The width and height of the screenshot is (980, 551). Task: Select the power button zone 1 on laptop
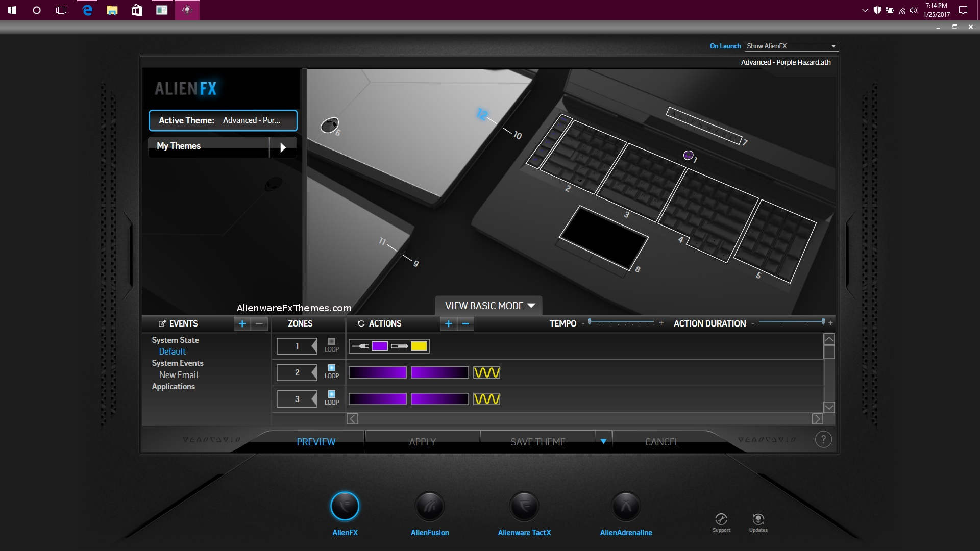[688, 155]
